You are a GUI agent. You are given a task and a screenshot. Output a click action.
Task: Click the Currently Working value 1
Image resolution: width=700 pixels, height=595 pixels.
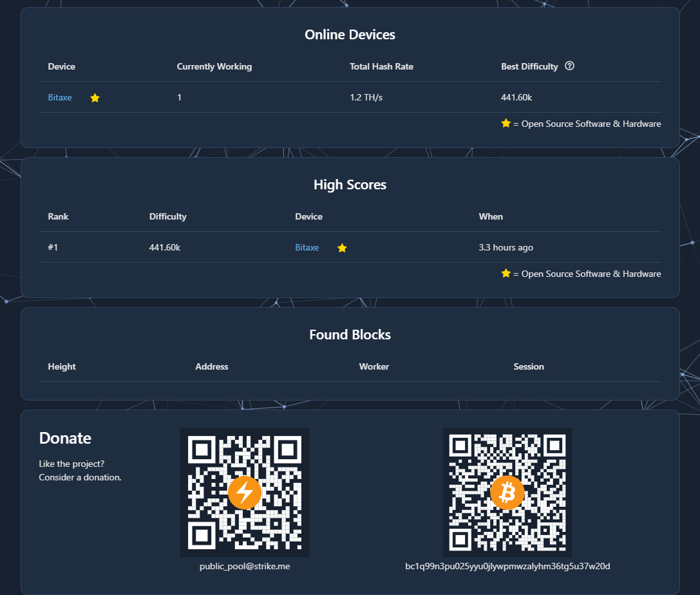tap(180, 97)
